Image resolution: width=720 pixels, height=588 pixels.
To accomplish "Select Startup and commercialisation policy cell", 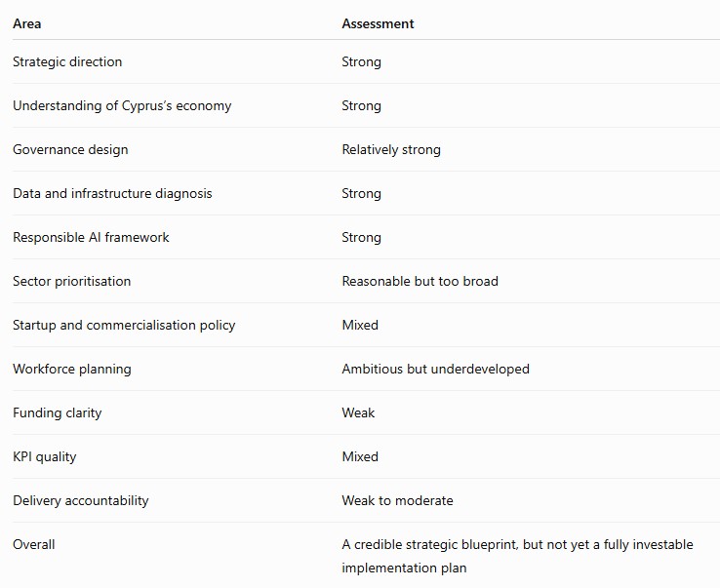I will tap(124, 326).
